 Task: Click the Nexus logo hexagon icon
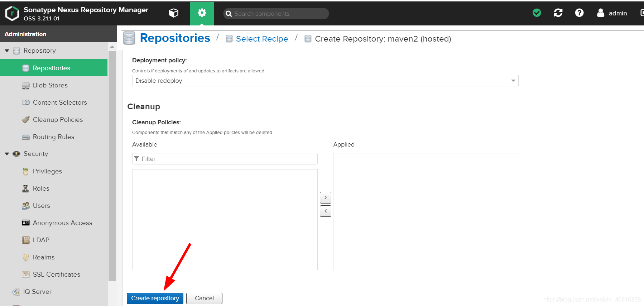point(12,13)
